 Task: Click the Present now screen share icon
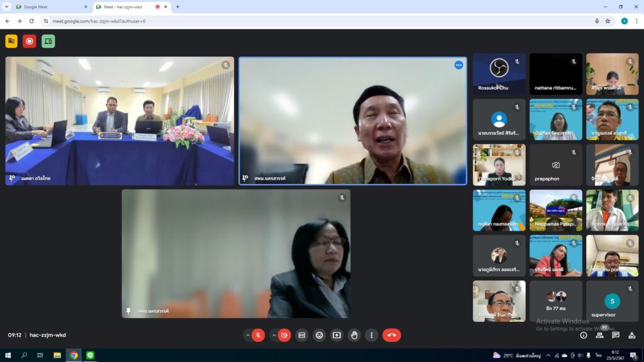coord(336,335)
